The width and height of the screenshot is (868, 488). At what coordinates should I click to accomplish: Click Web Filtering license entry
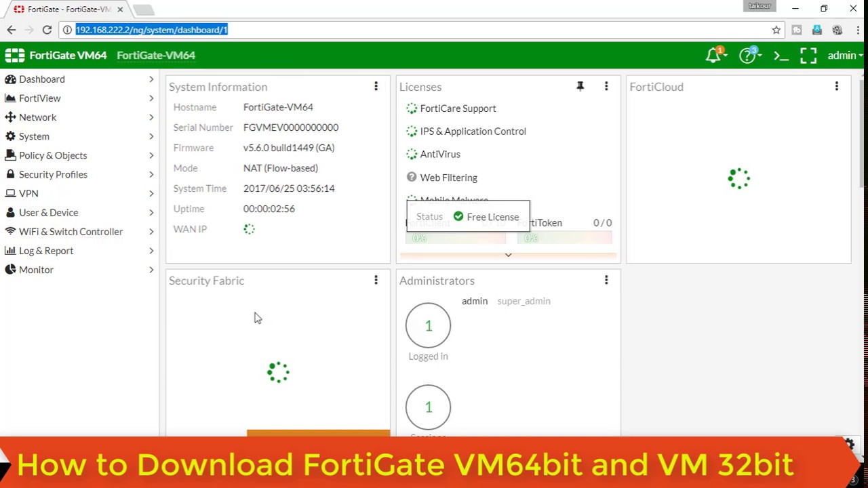441,178
